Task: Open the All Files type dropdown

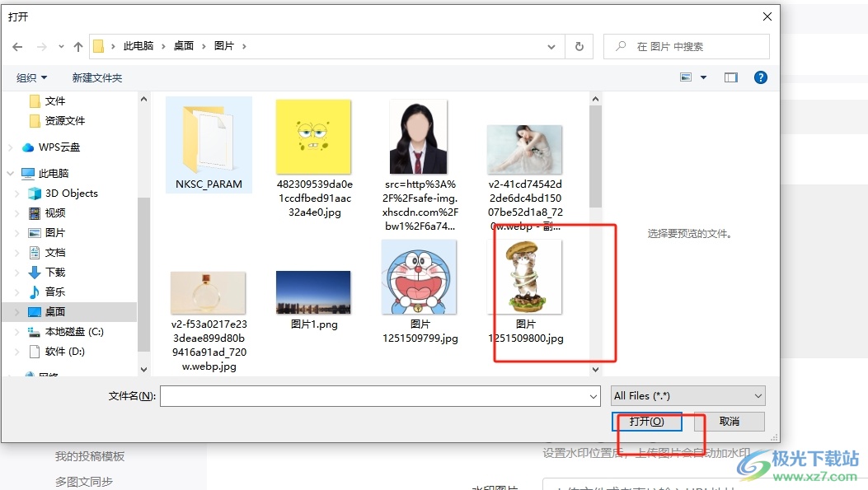Action: (688, 396)
